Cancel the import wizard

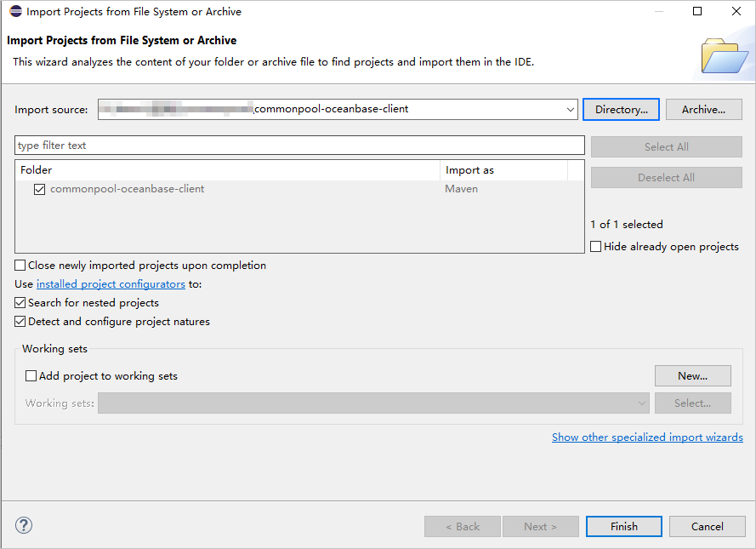pyautogui.click(x=707, y=527)
